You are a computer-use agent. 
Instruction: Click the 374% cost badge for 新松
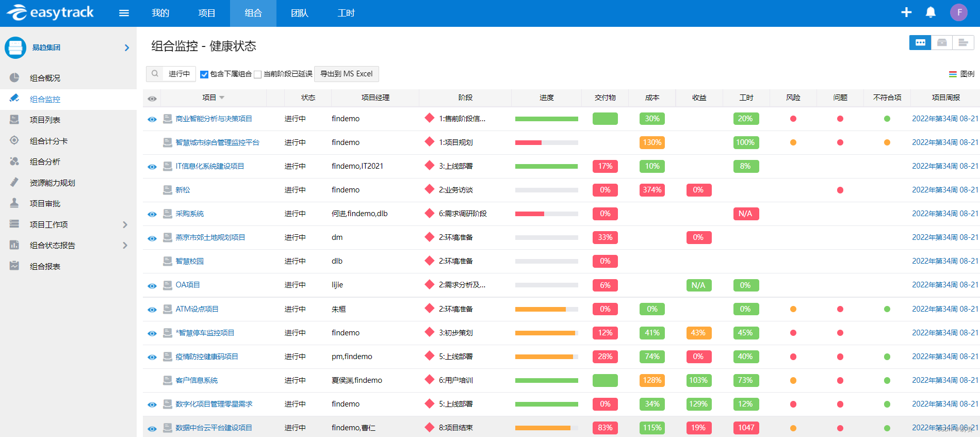(652, 190)
